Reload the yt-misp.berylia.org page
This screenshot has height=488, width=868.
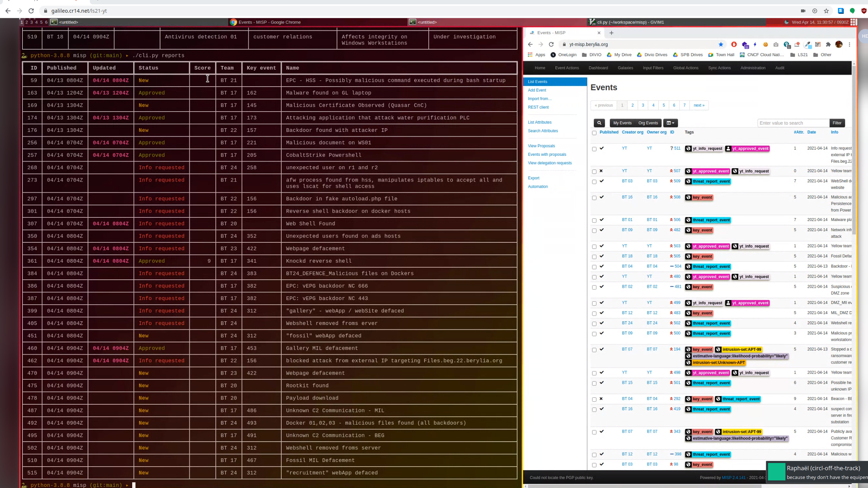click(x=551, y=45)
